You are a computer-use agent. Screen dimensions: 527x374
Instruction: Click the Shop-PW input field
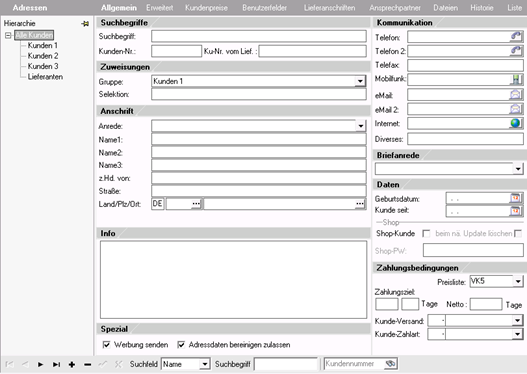tap(473, 250)
